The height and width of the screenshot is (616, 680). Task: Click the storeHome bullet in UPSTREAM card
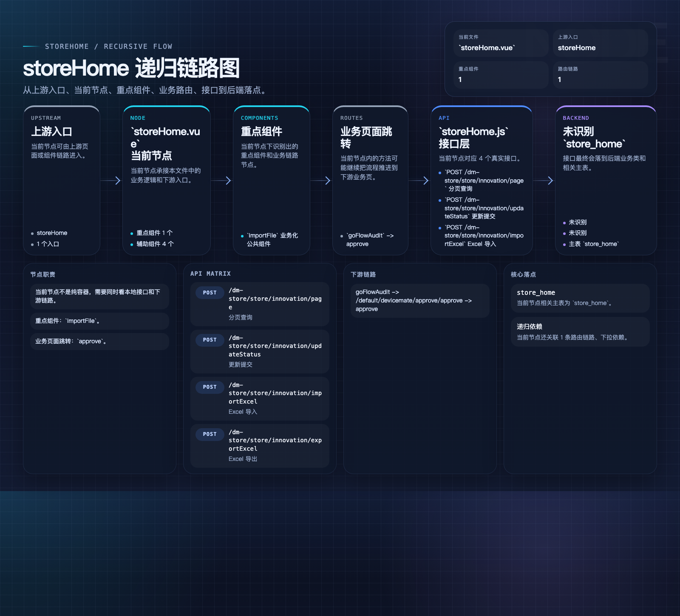coord(52,233)
